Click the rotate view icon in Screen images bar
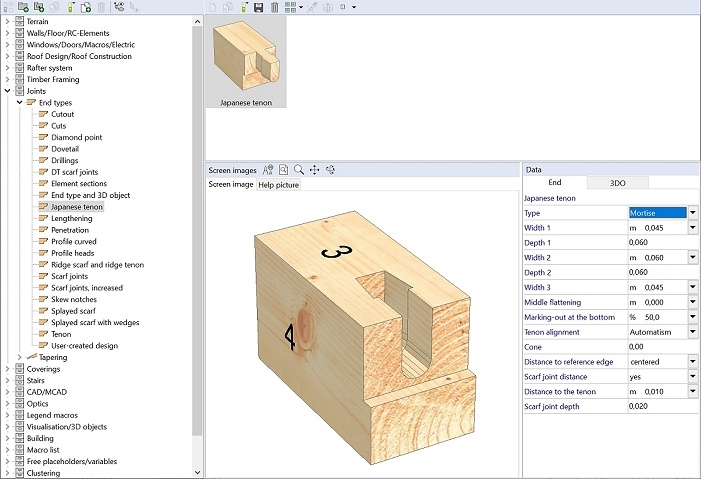 tap(330, 170)
